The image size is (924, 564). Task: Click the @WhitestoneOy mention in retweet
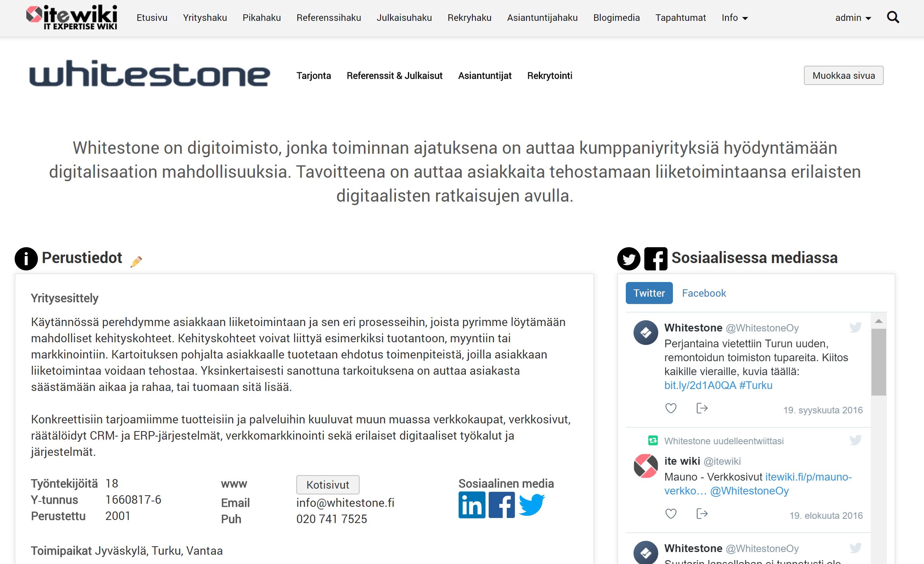[749, 491]
